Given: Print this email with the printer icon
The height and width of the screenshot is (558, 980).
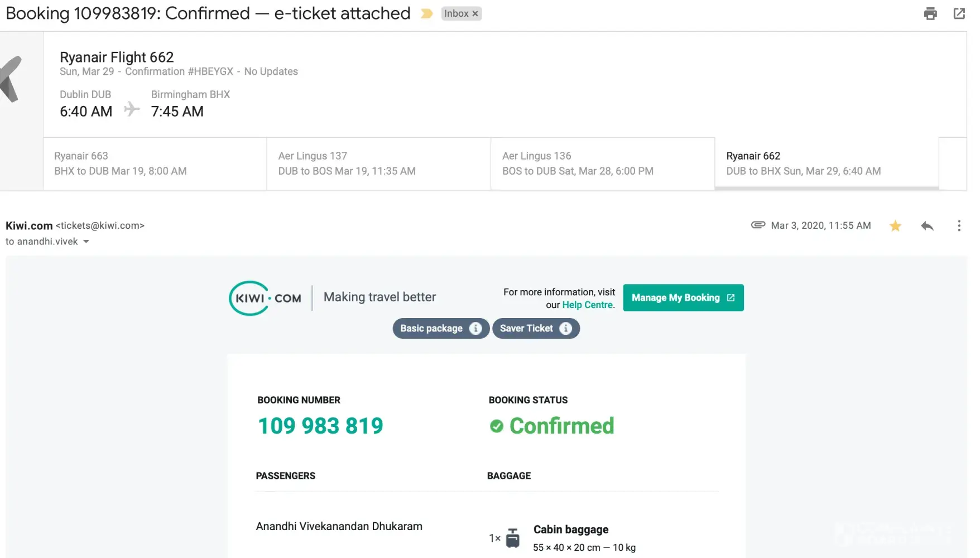Looking at the screenshot, I should pos(930,14).
